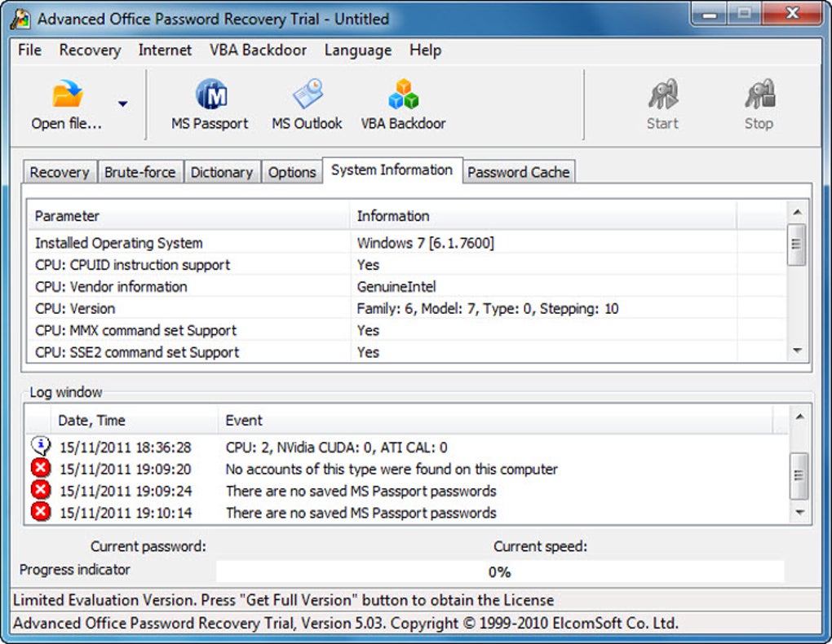Click the Version 5.03 copyright status bar
The height and width of the screenshot is (644, 832).
point(345,623)
